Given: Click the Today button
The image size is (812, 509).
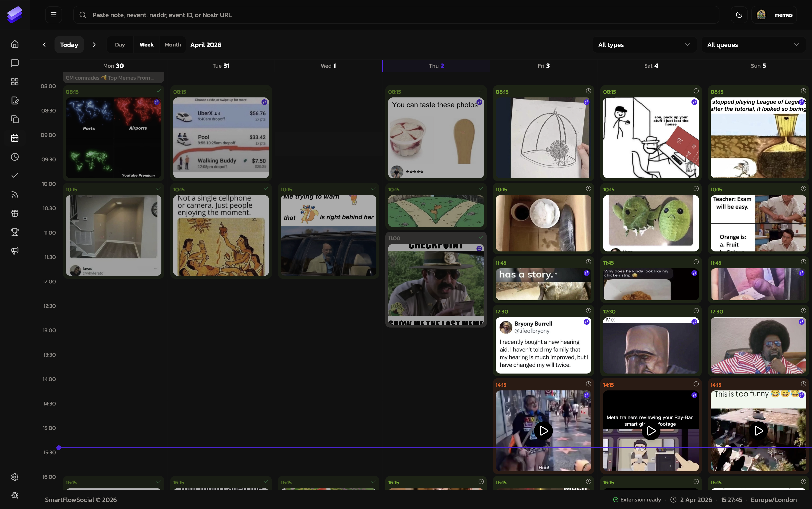Looking at the screenshot, I should point(69,45).
